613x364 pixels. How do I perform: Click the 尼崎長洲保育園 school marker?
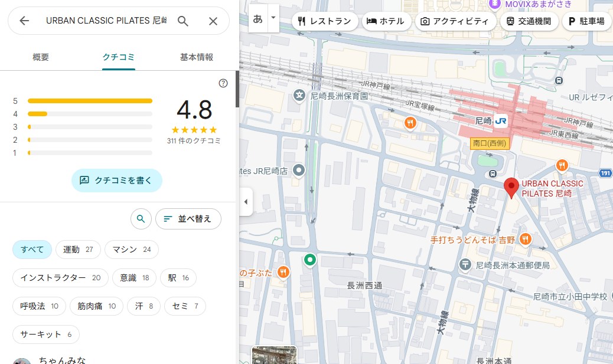coord(299,95)
